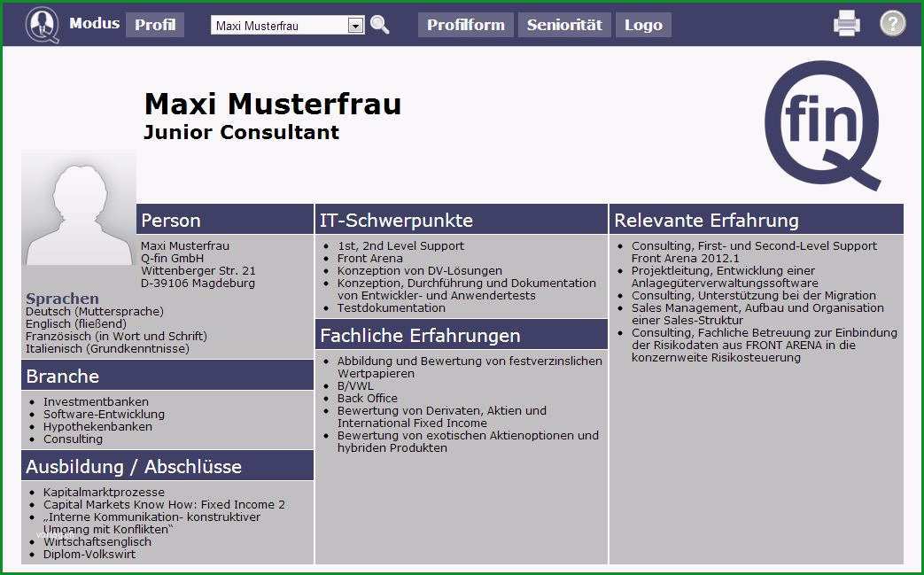The width and height of the screenshot is (924, 575).
Task: Click the Q-fin app logo icon
Action: click(43, 25)
